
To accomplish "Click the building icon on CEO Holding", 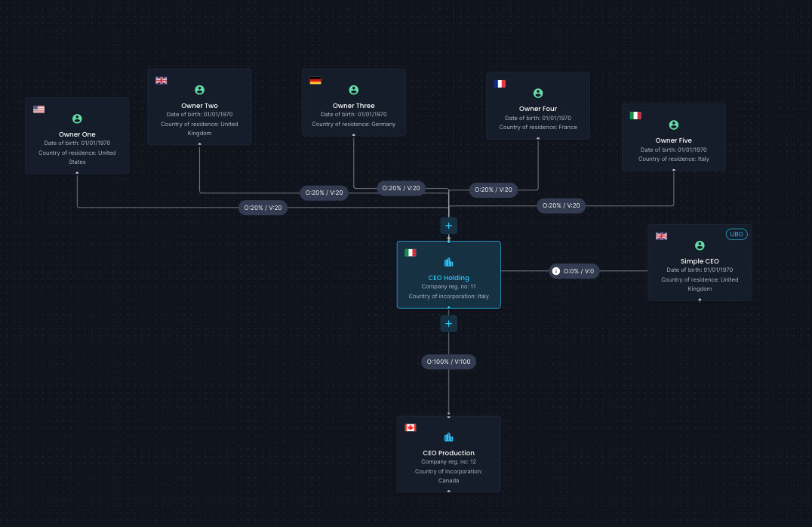I will coord(448,262).
